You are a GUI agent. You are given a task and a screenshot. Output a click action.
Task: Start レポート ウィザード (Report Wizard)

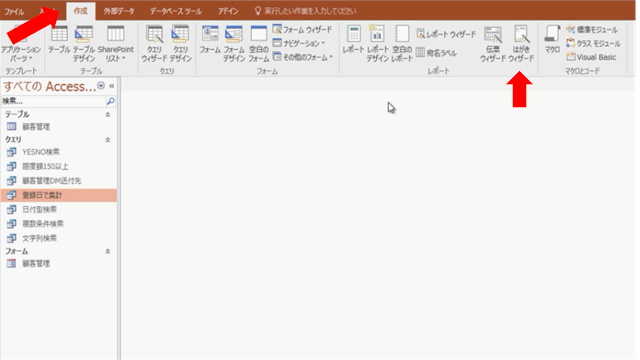446,34
